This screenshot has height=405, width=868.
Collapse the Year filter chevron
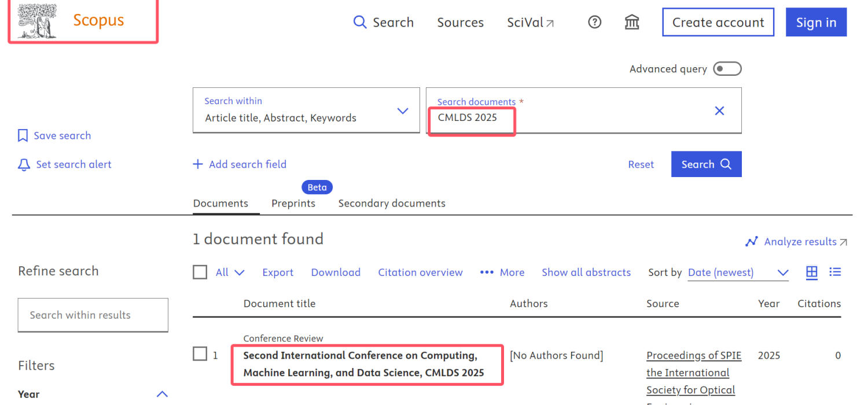click(163, 394)
